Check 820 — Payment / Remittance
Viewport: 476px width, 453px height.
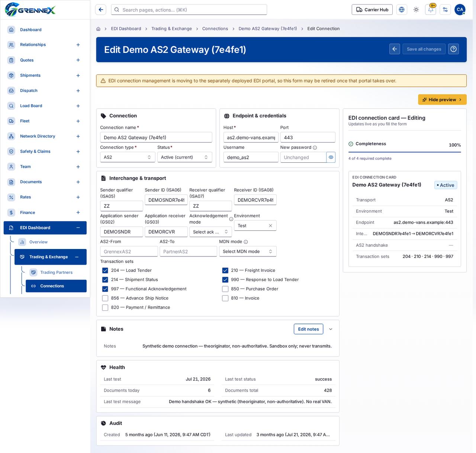point(105,307)
